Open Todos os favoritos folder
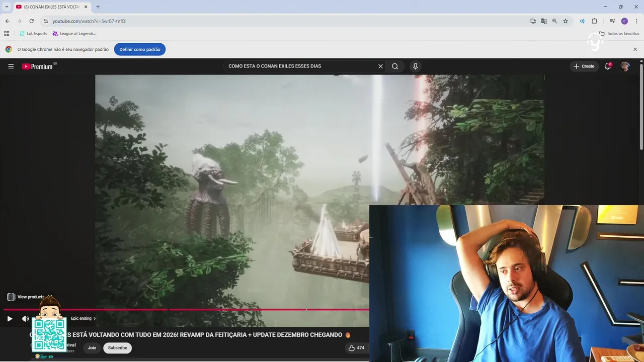 pos(619,34)
